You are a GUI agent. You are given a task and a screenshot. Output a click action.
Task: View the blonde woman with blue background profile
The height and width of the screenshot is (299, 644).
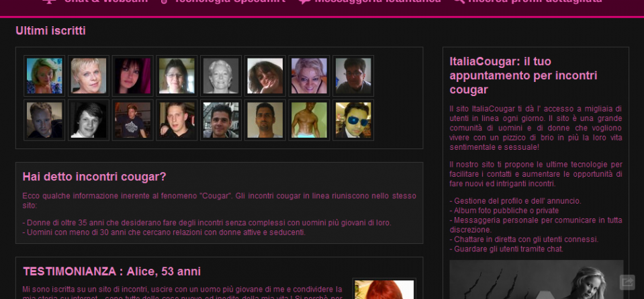[x=44, y=76]
